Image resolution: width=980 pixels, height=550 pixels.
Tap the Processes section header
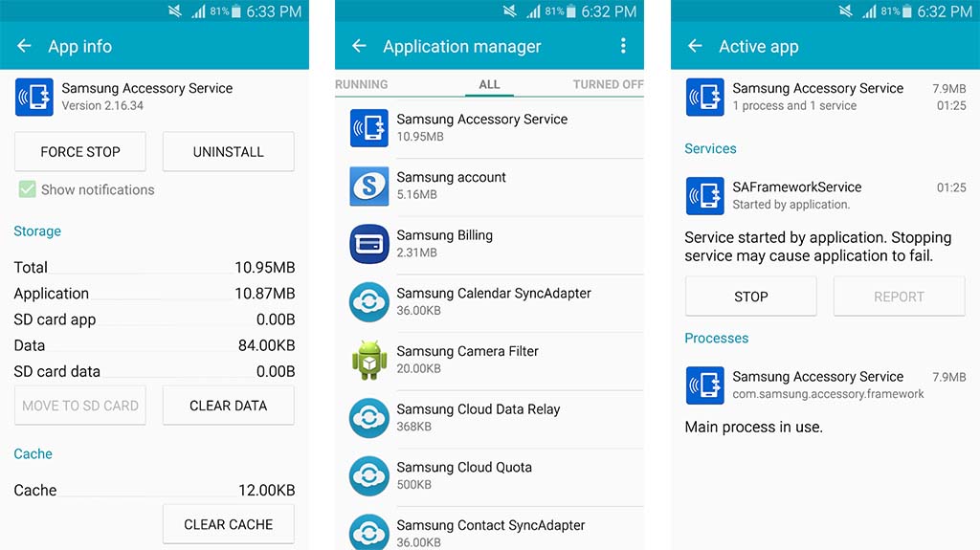tap(716, 338)
